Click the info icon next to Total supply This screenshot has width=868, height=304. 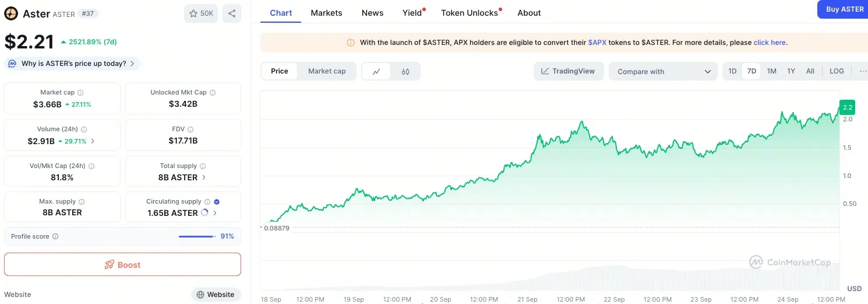(x=203, y=166)
